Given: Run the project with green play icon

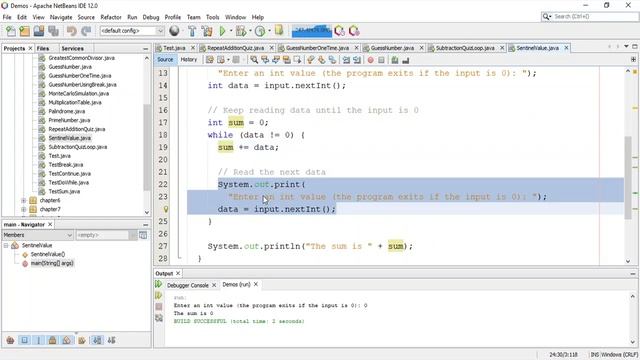Looking at the screenshot, I should tap(222, 31).
